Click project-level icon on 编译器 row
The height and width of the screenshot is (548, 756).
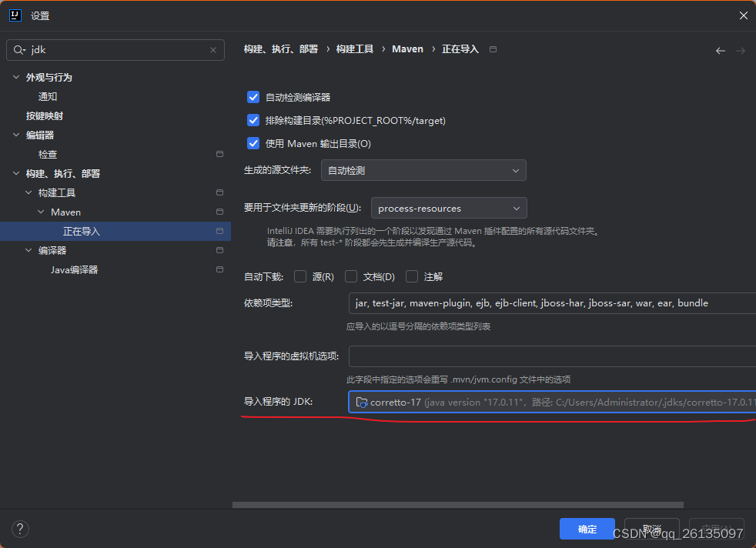pos(220,251)
